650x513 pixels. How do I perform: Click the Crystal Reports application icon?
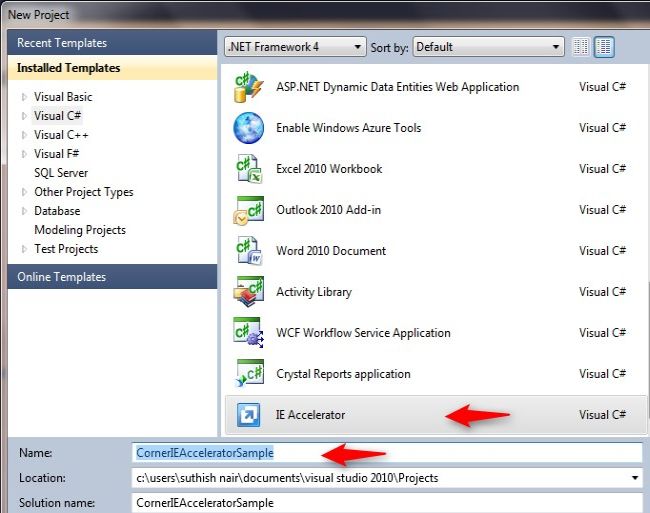[248, 374]
